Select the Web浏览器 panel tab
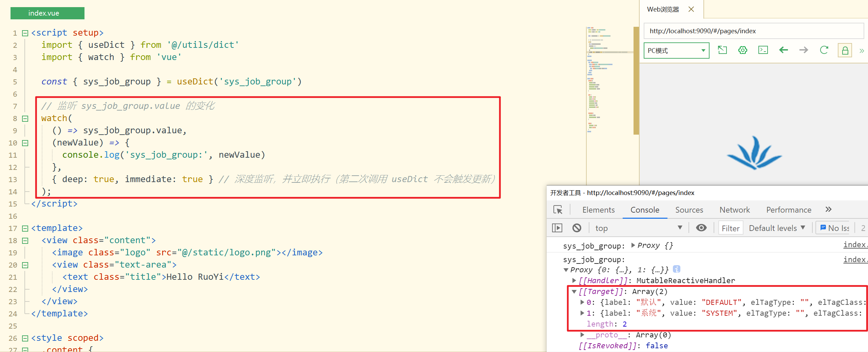The height and width of the screenshot is (352, 868). pyautogui.click(x=663, y=9)
